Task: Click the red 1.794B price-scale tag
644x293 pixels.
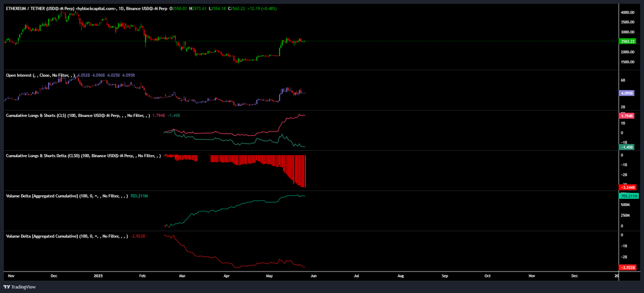Action: click(628, 116)
